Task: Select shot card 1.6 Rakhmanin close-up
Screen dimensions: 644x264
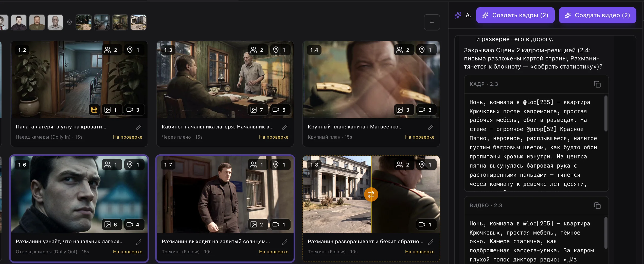Action: pyautogui.click(x=79, y=209)
